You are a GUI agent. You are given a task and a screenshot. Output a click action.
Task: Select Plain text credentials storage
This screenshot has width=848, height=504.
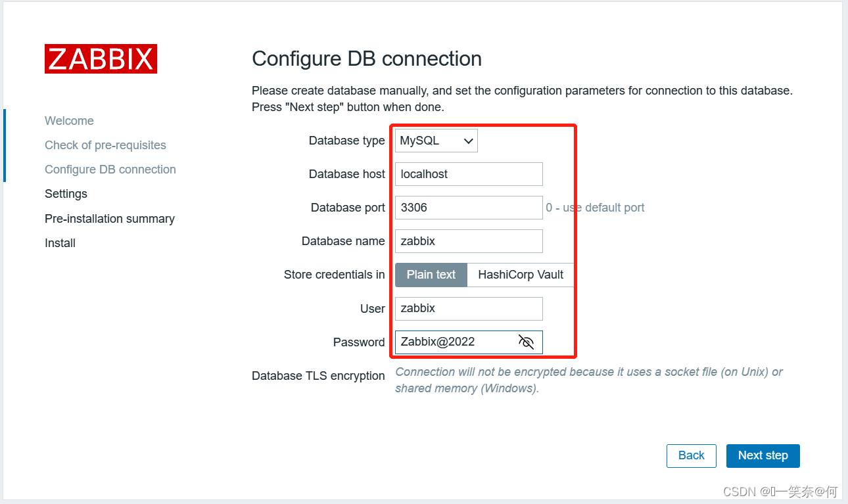coord(431,275)
